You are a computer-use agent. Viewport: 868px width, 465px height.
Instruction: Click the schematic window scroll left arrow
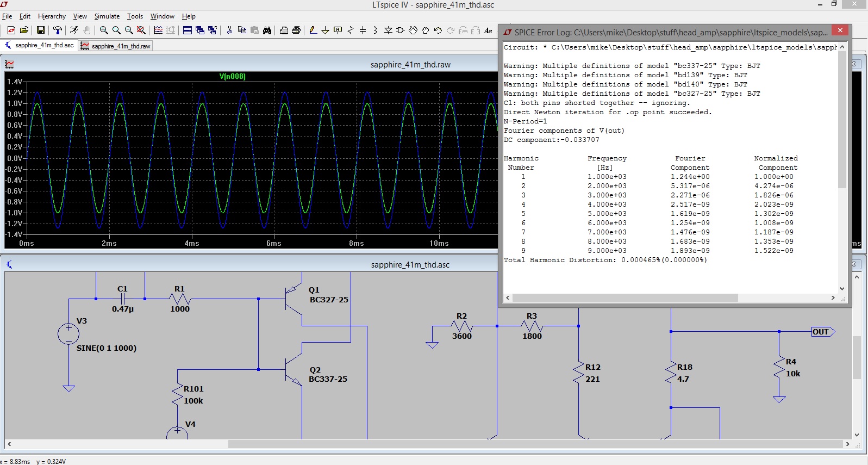(9, 444)
